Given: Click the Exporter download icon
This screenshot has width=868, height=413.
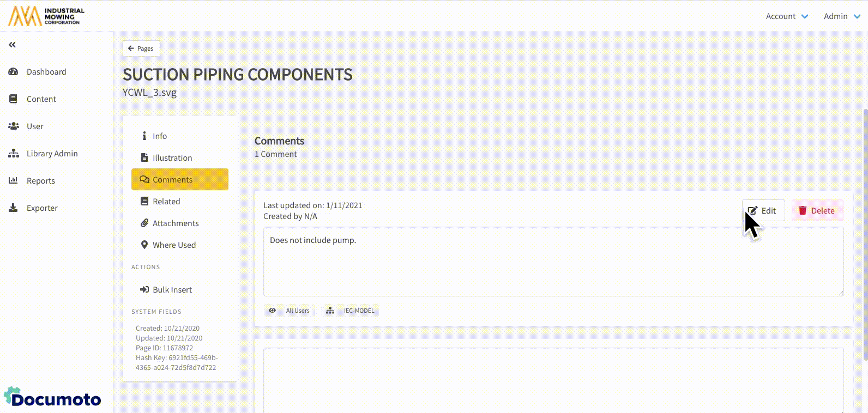Looking at the screenshot, I should [x=13, y=208].
